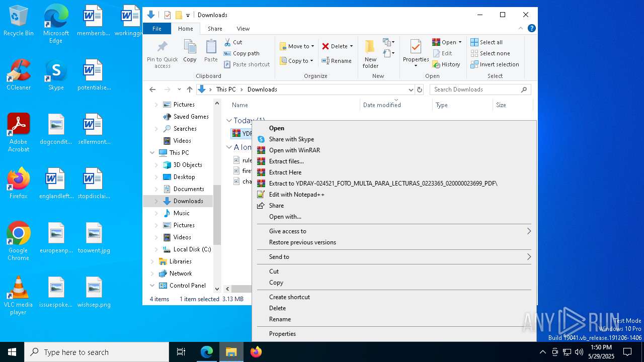Choose Create shortcut from context menu

coord(394,297)
